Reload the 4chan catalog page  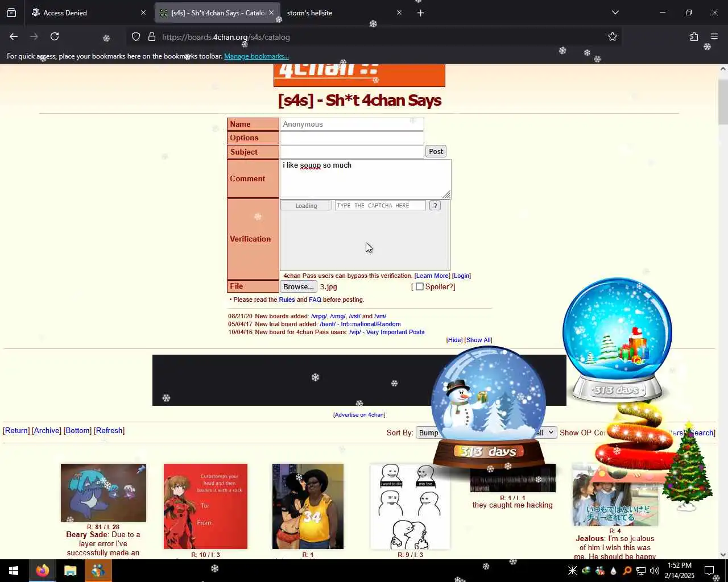pos(55,36)
